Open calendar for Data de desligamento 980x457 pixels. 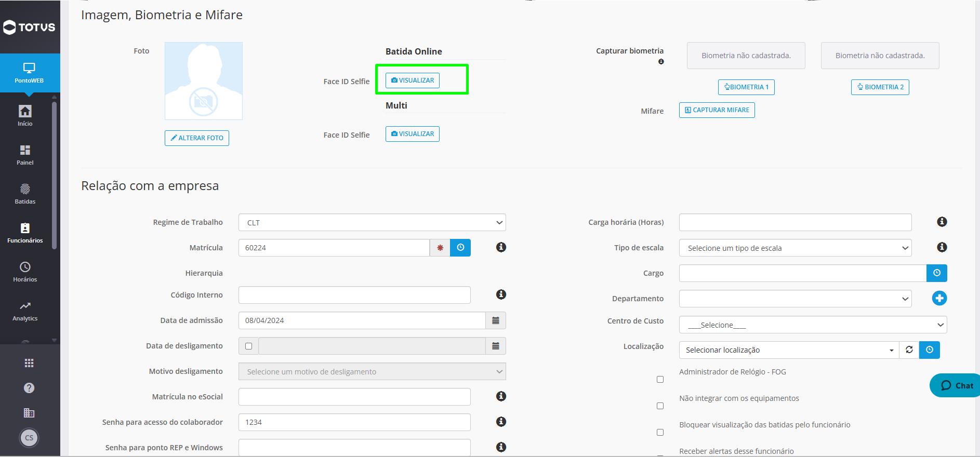tap(496, 346)
